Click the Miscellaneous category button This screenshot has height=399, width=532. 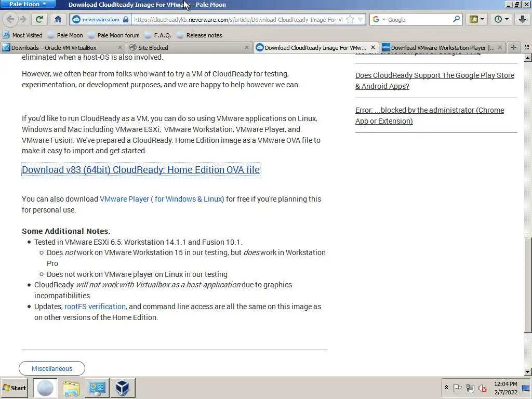52,368
